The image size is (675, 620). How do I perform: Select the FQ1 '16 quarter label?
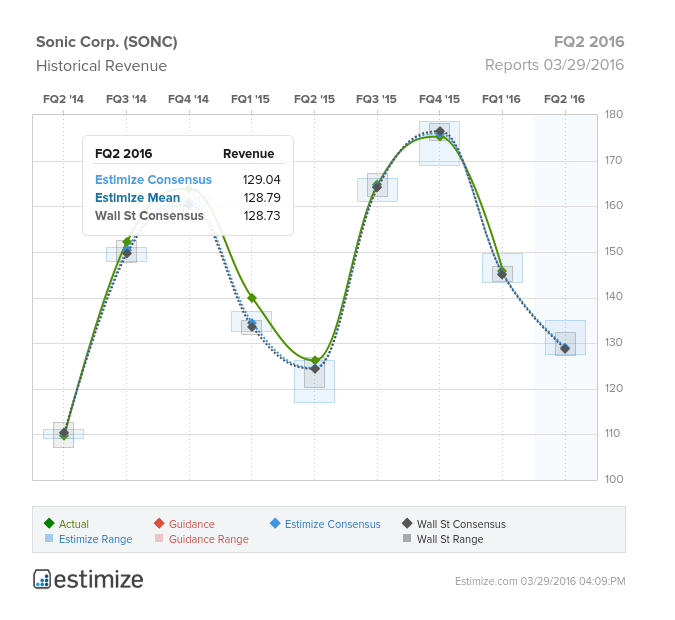[x=502, y=99]
